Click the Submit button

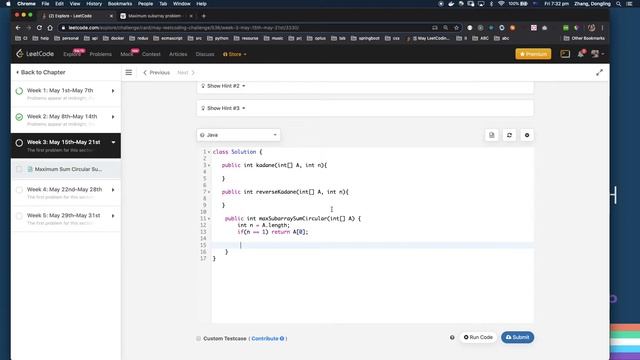(x=518, y=338)
